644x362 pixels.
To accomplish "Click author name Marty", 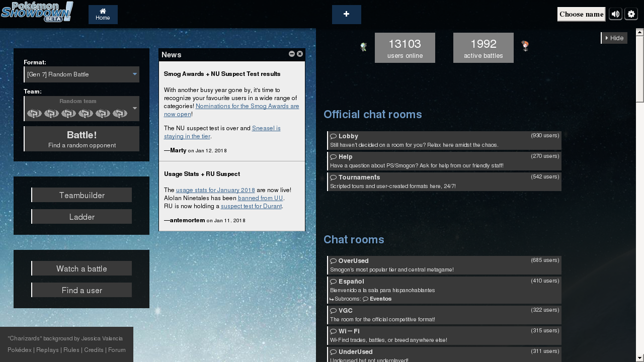I will (178, 150).
